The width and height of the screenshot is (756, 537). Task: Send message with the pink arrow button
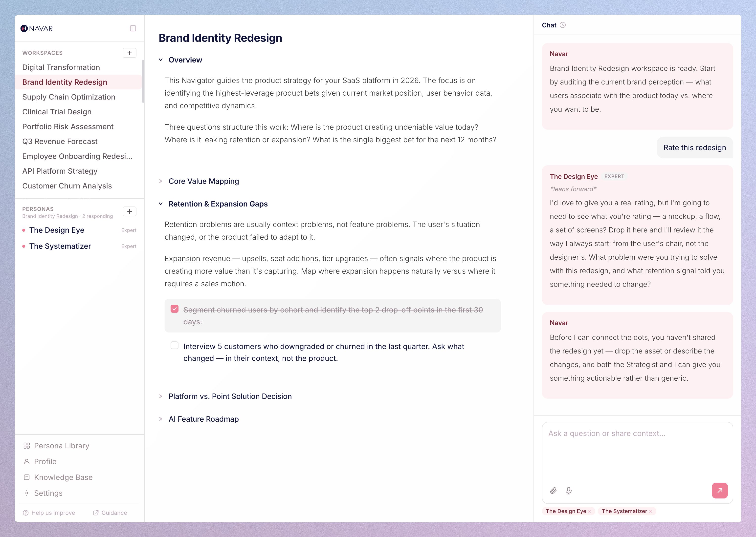[x=720, y=490]
